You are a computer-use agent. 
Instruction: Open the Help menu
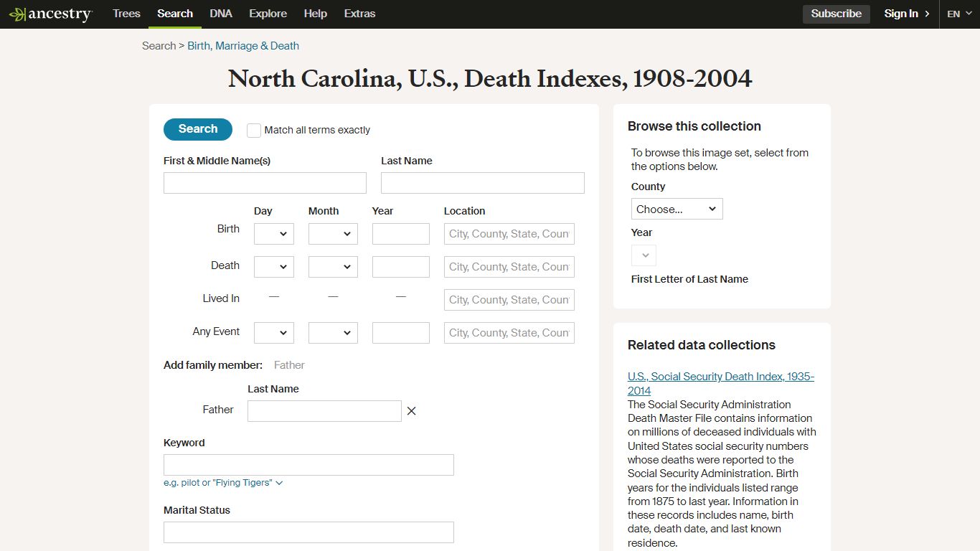[315, 14]
